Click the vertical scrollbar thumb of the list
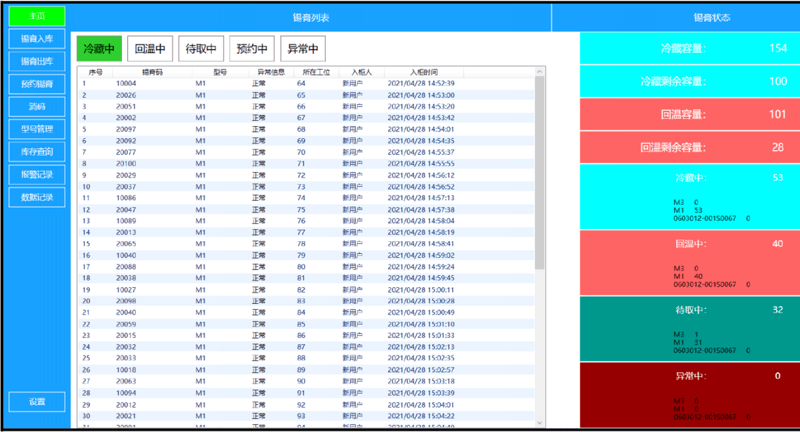Viewport: 800px width, 432px height. pos(540,173)
